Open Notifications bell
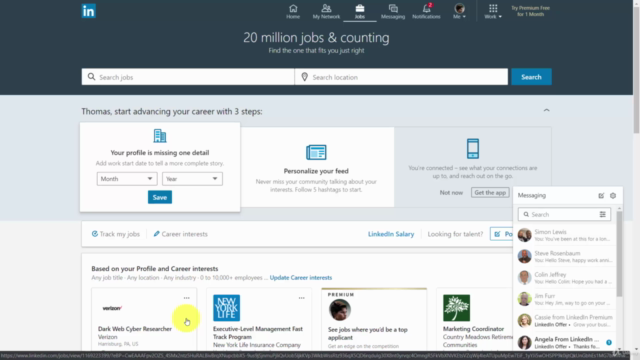 tap(426, 11)
